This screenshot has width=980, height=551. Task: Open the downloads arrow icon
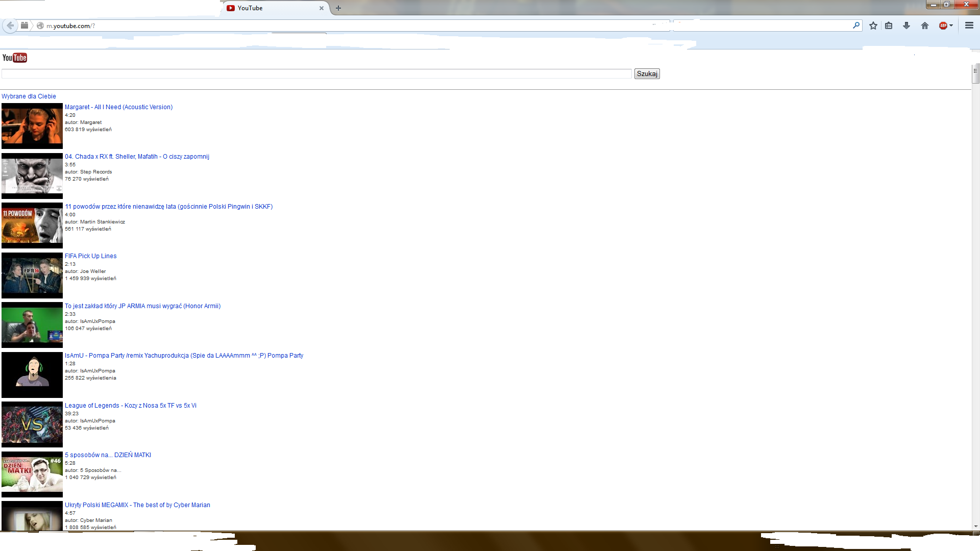coord(906,26)
